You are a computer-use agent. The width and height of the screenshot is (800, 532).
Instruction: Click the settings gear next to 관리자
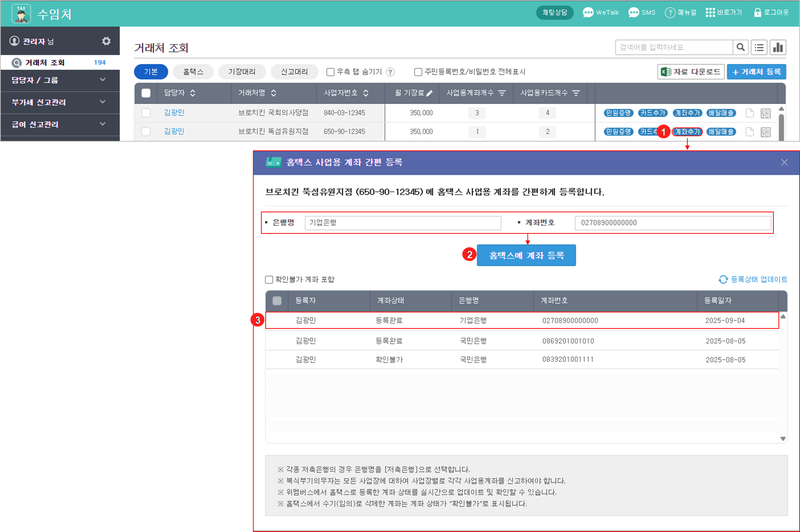coord(106,41)
